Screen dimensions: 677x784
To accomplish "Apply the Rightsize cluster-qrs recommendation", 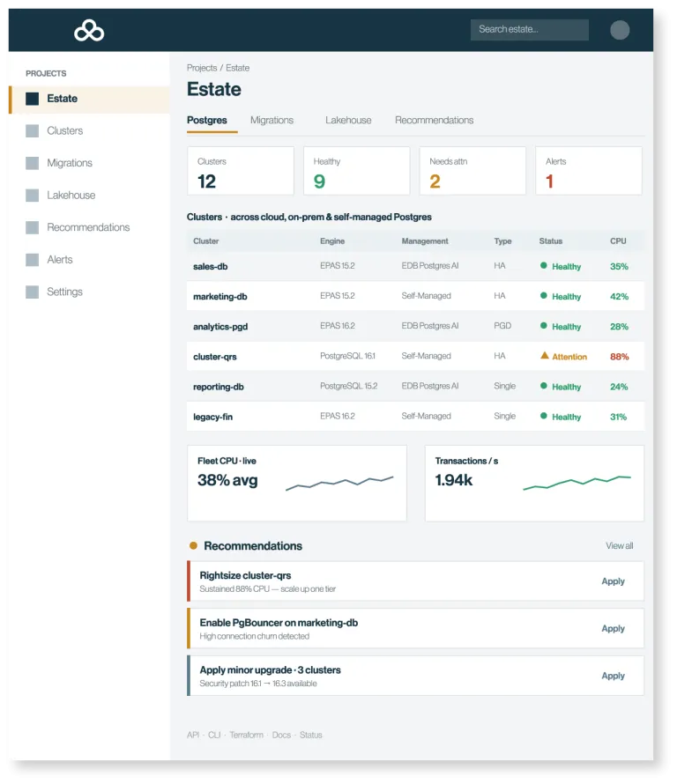I will pyautogui.click(x=613, y=581).
